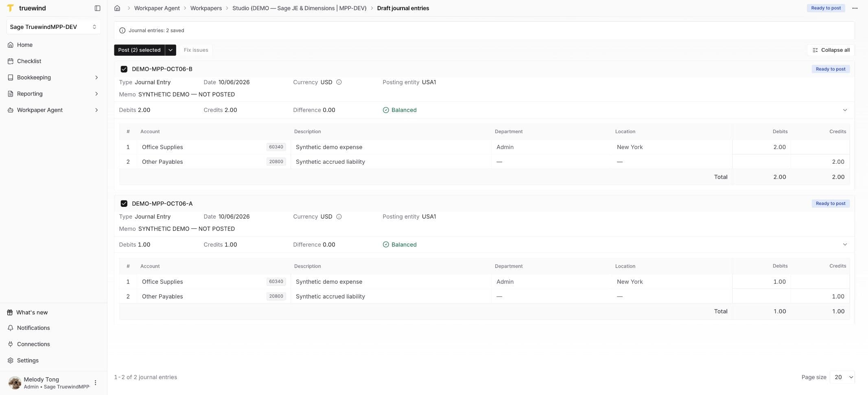
Task: Open Studio DEMO breadcrumb link
Action: 300,8
